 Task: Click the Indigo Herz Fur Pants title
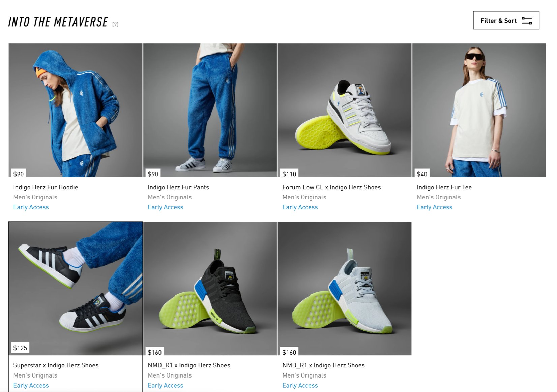[x=178, y=187]
